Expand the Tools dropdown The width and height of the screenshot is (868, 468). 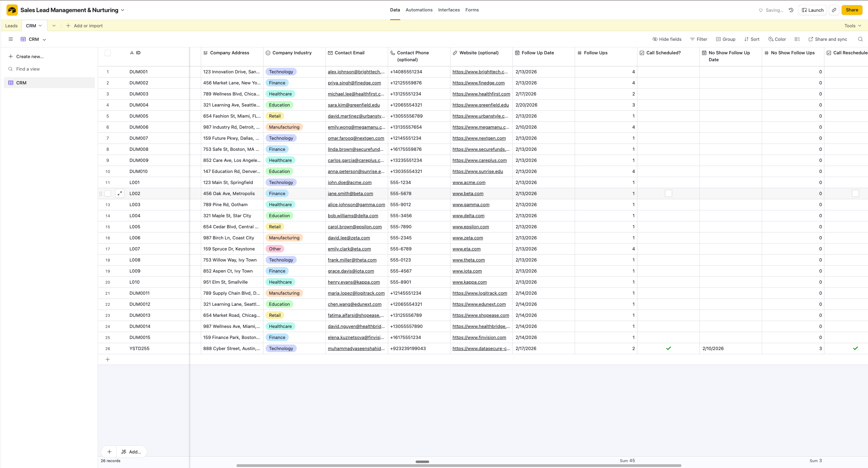852,26
